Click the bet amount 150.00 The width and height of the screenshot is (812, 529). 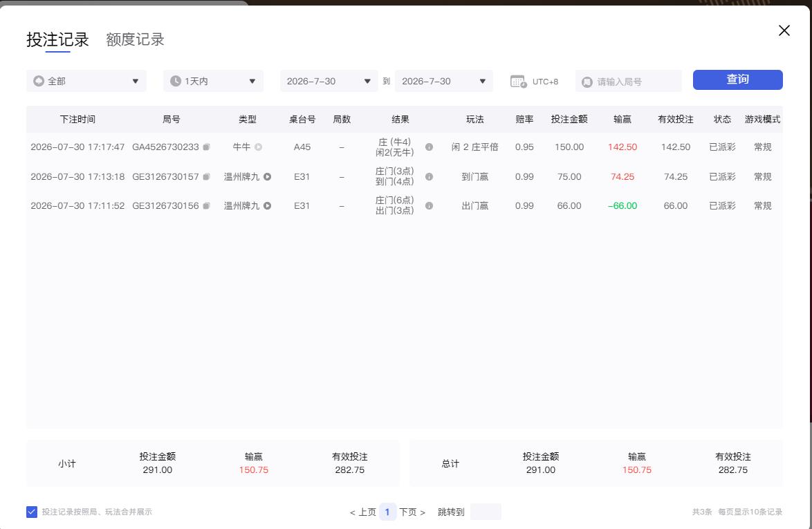(569, 147)
